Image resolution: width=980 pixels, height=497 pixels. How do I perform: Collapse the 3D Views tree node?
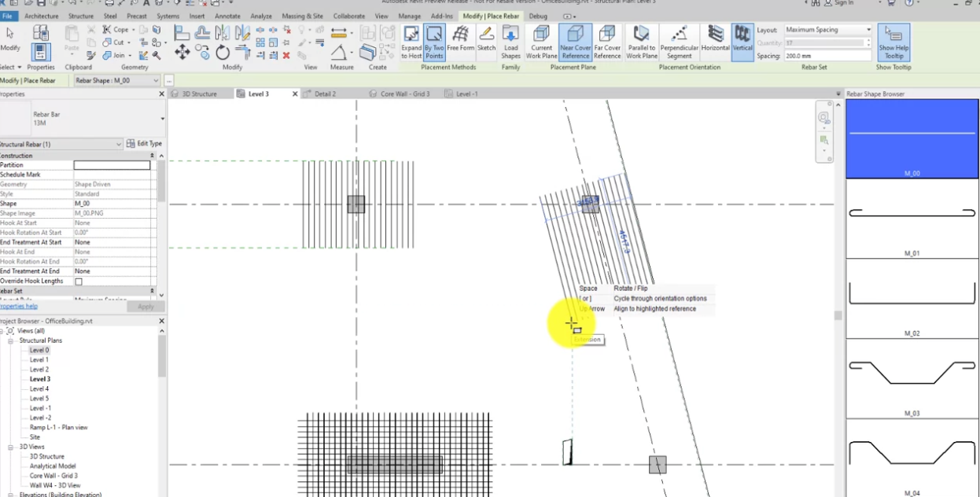[x=12, y=447]
